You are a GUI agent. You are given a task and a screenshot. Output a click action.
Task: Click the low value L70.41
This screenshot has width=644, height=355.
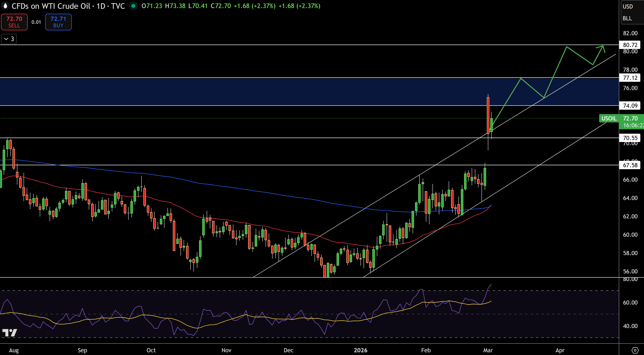[x=198, y=6]
